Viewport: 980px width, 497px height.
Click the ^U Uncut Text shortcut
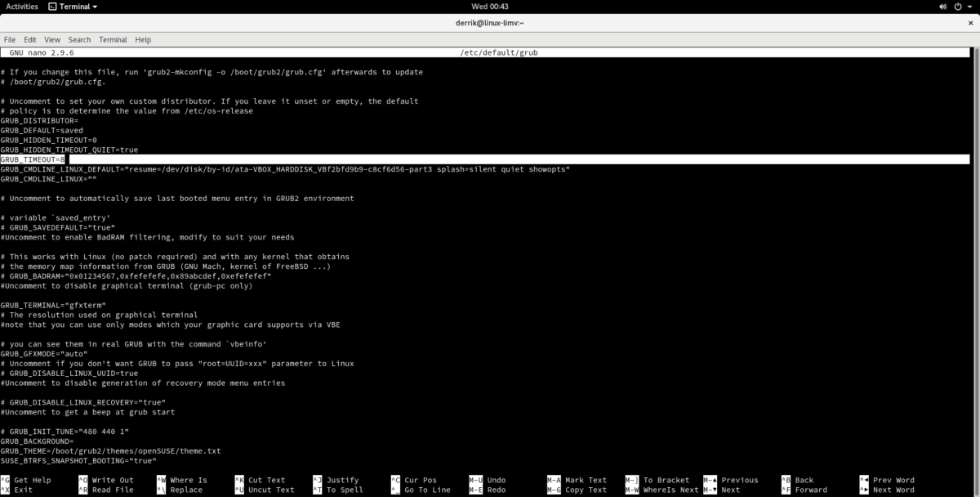point(265,490)
